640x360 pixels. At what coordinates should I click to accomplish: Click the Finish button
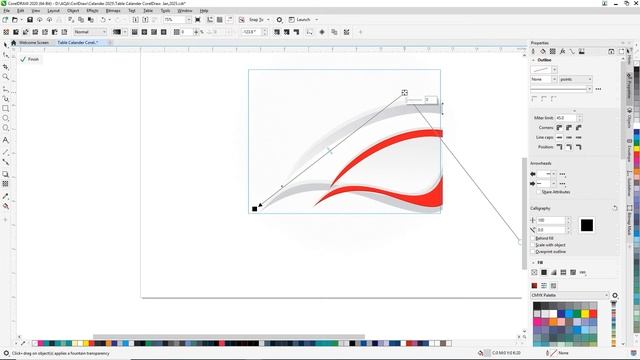point(30,59)
